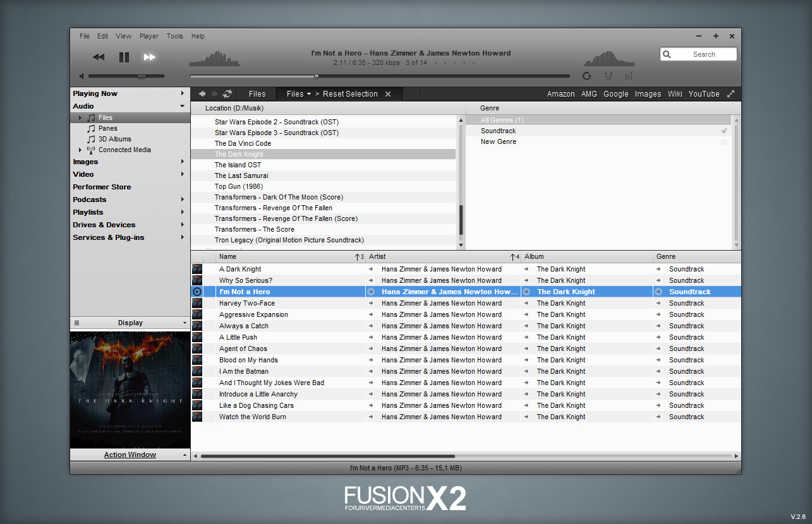Image resolution: width=812 pixels, height=524 pixels.
Task: Click Reset Selection
Action: [x=350, y=93]
